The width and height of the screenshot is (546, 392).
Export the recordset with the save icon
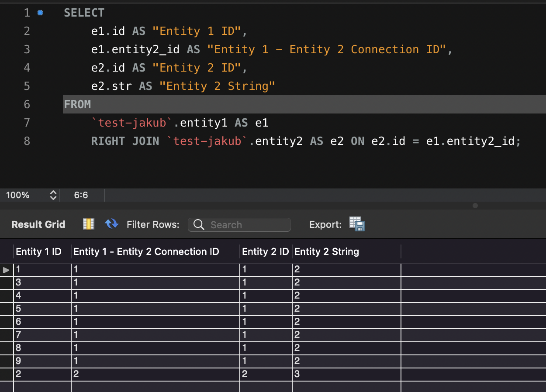click(x=357, y=224)
